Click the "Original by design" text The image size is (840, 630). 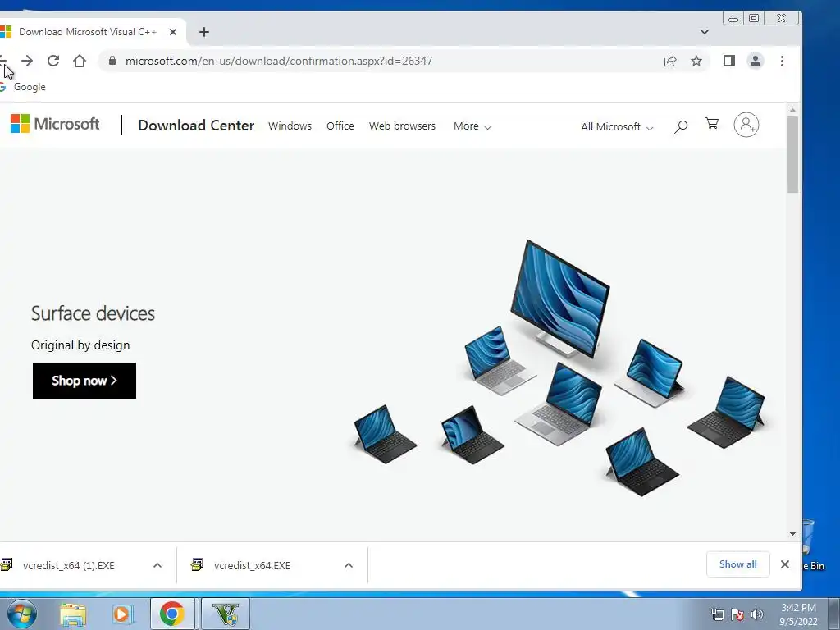tap(80, 345)
